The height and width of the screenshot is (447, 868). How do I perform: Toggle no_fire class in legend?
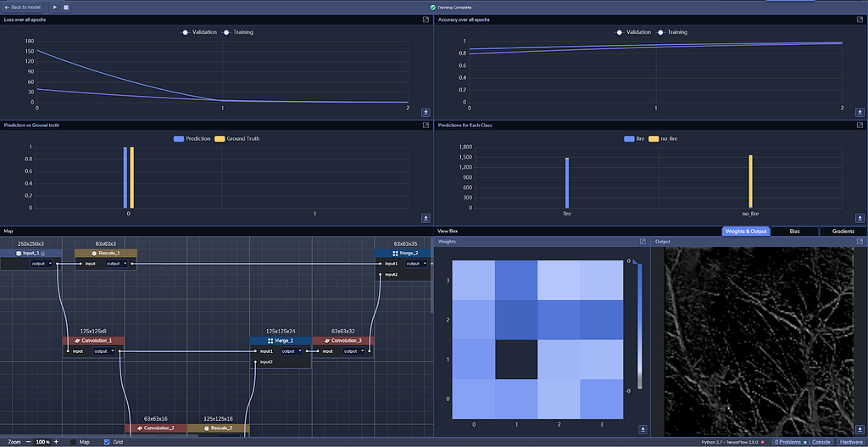point(663,138)
